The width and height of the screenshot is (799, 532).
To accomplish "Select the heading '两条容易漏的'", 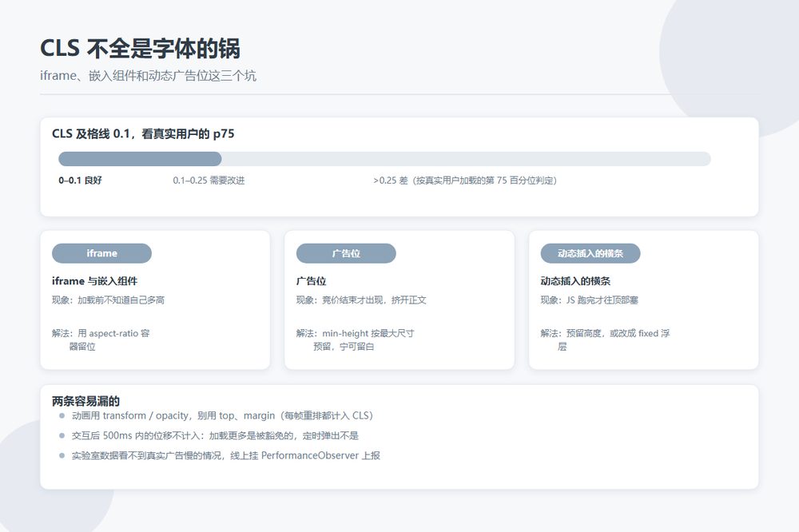I will (x=85, y=401).
